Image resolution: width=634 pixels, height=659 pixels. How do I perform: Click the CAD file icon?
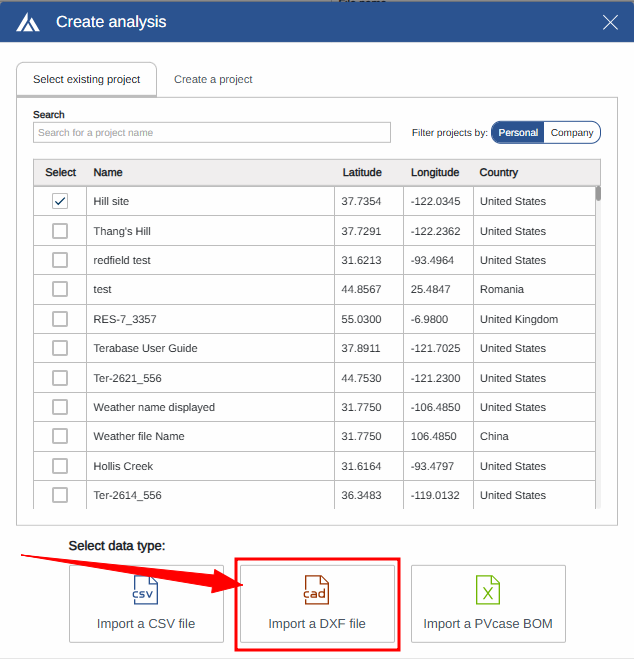316,590
